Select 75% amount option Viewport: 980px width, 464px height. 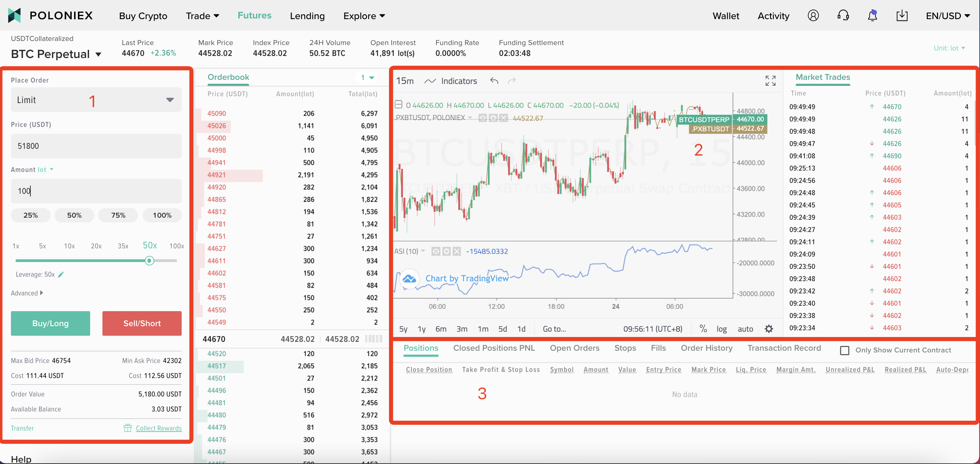118,215
